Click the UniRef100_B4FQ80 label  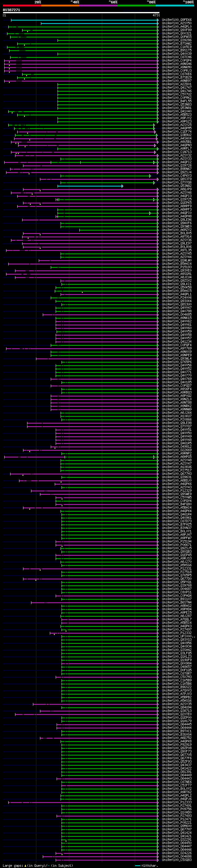click(x=177, y=504)
